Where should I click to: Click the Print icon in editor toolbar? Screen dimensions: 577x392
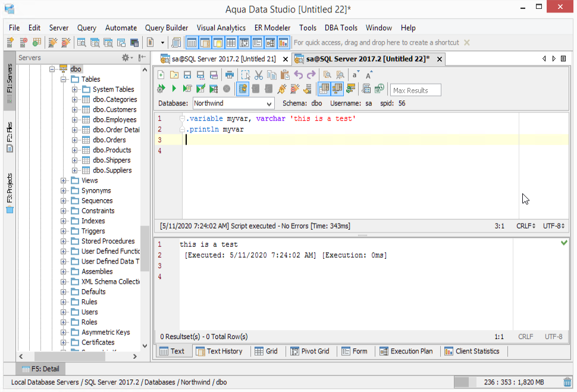(x=230, y=75)
